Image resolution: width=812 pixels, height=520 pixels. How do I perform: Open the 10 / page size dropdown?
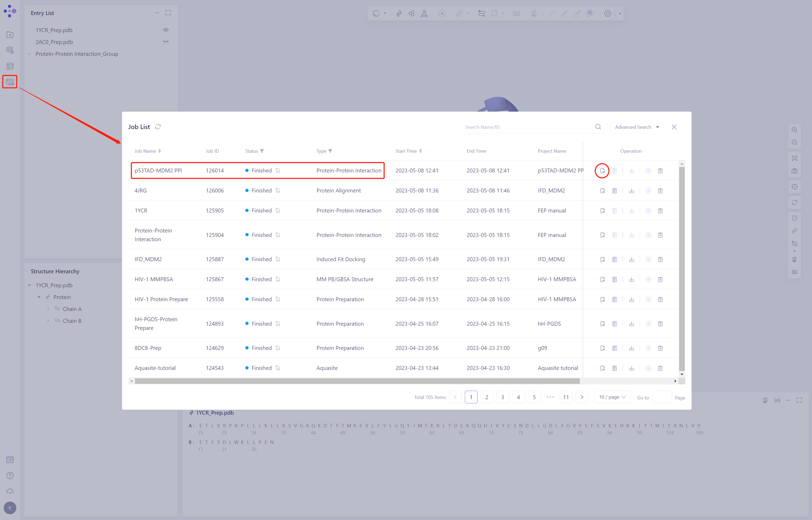click(612, 397)
